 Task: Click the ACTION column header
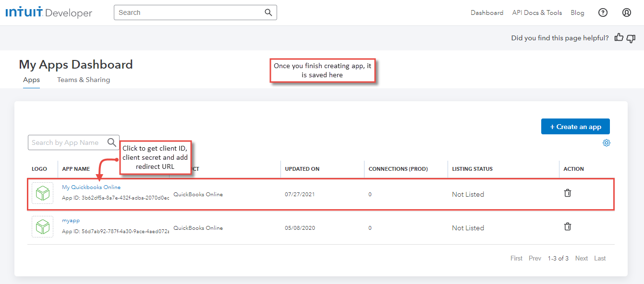[x=574, y=169]
